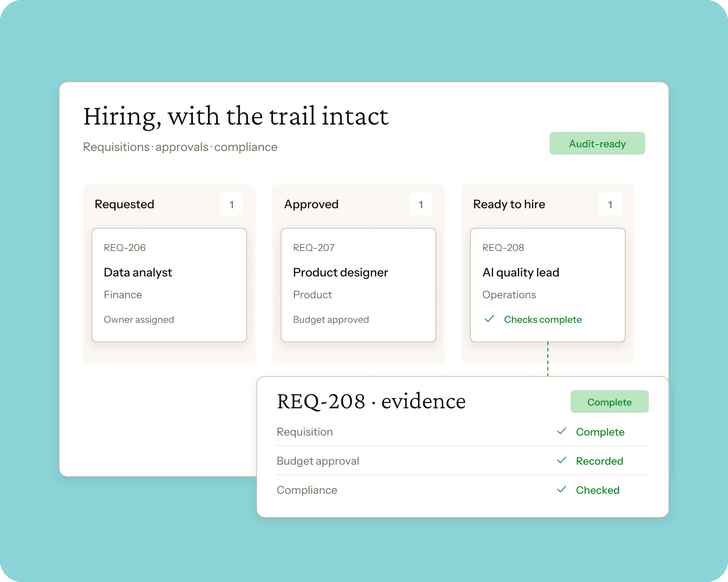
Task: Click the Checks complete status text
Action: click(x=543, y=319)
